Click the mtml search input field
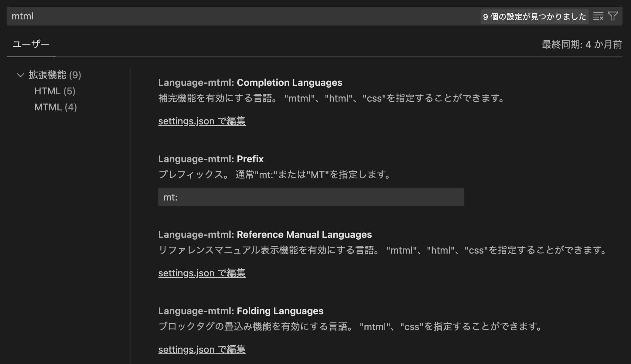Screen dimensions: 631x364 point(243,16)
